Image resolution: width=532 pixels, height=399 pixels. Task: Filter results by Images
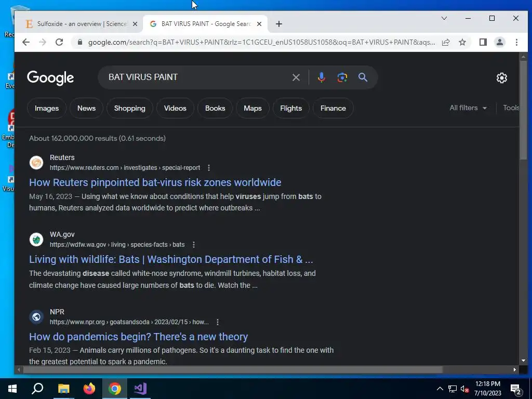(x=46, y=108)
